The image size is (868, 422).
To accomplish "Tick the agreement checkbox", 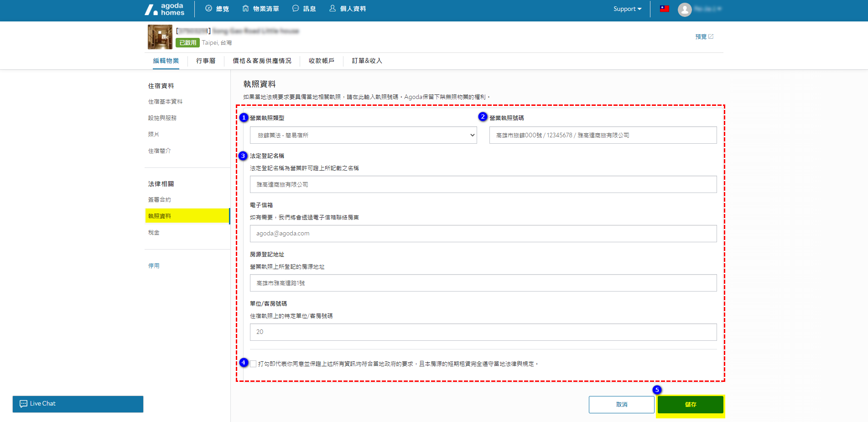I will tap(253, 364).
